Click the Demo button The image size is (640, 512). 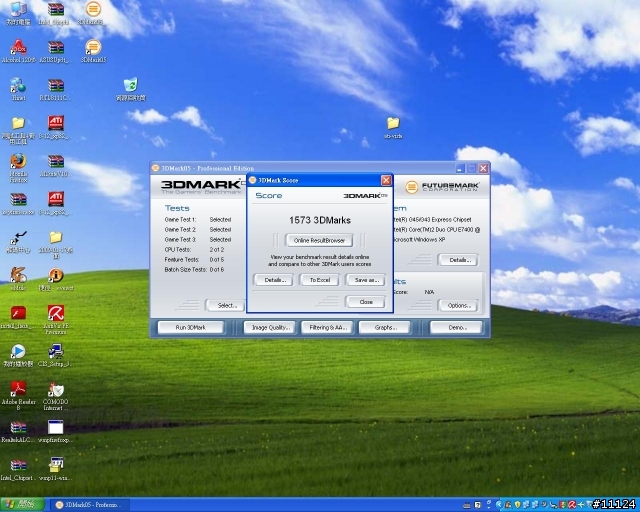[x=456, y=327]
